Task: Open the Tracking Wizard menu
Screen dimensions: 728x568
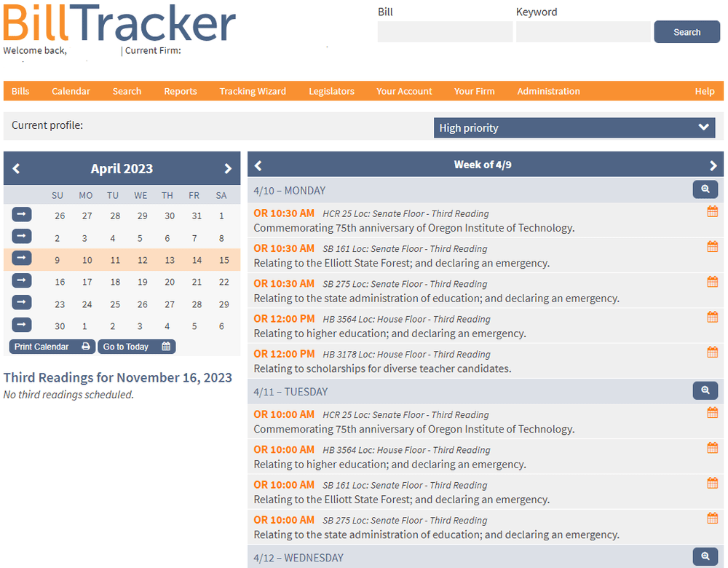Action: tap(253, 91)
